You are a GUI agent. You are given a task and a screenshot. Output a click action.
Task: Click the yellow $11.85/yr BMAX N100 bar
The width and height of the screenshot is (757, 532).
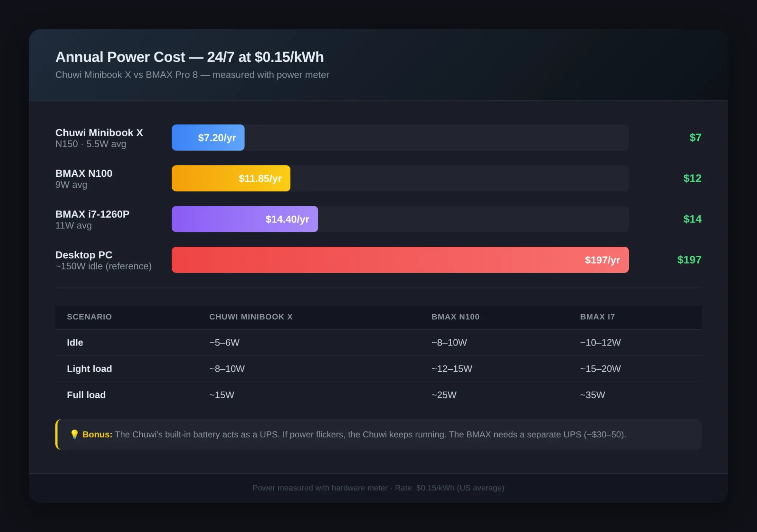(231, 178)
